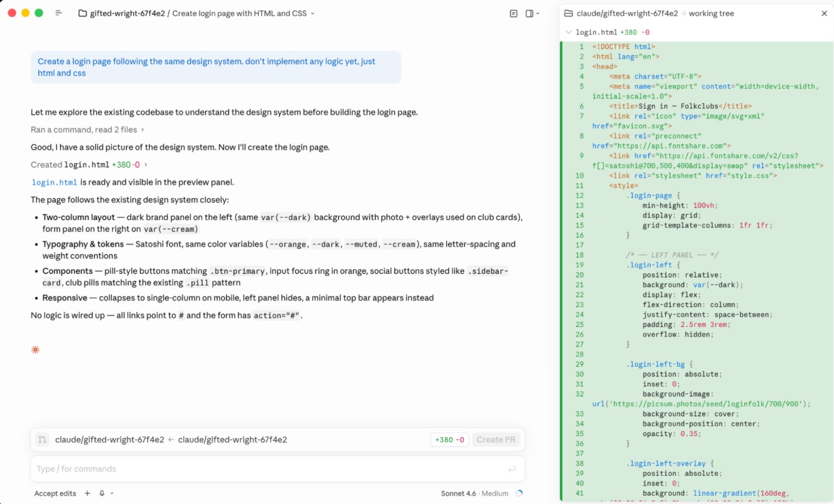Viewport: 834px width, 504px height.
Task: Open the microphone options dropdown
Action: tap(112, 493)
